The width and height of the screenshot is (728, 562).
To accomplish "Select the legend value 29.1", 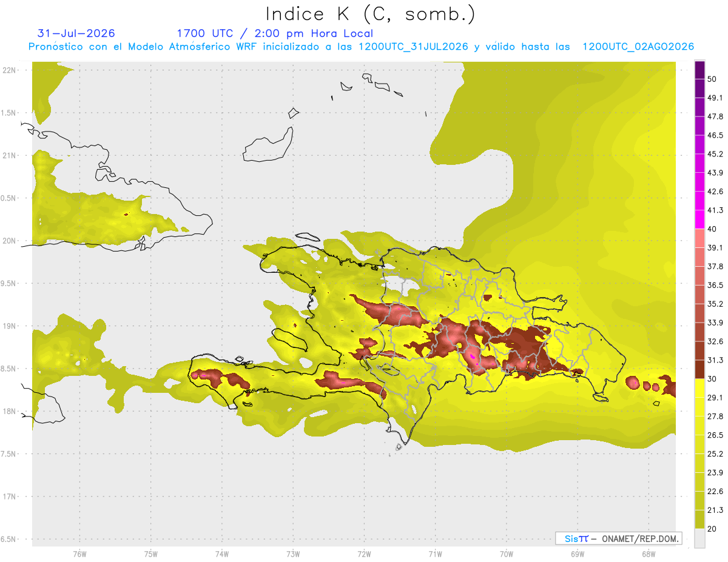I will 715,397.
